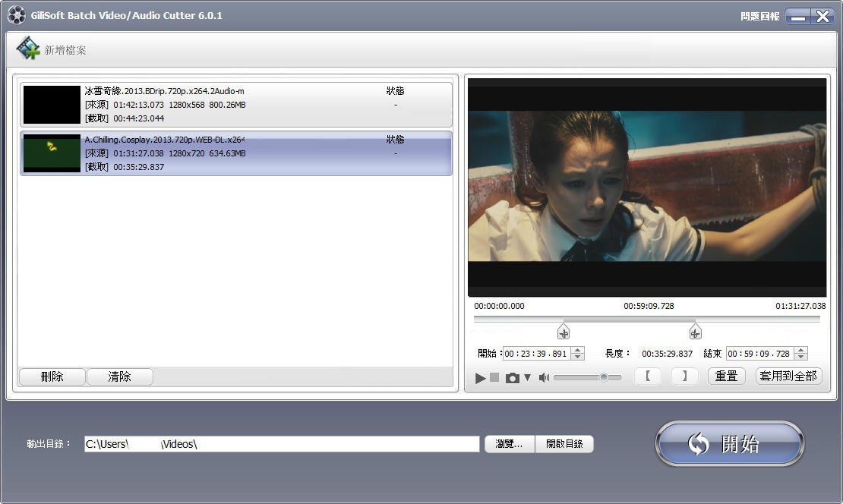Click the 結束 end time input field

coord(760,354)
